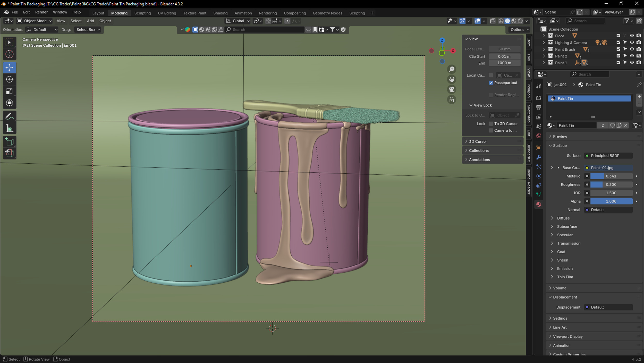The image size is (644, 363).
Task: Add a new material slot
Action: click(639, 97)
